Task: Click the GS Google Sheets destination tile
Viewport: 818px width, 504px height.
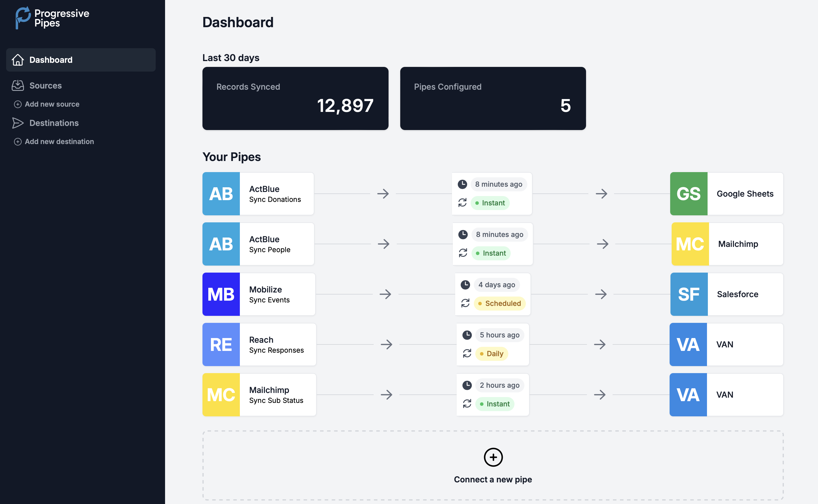Action: (689, 194)
